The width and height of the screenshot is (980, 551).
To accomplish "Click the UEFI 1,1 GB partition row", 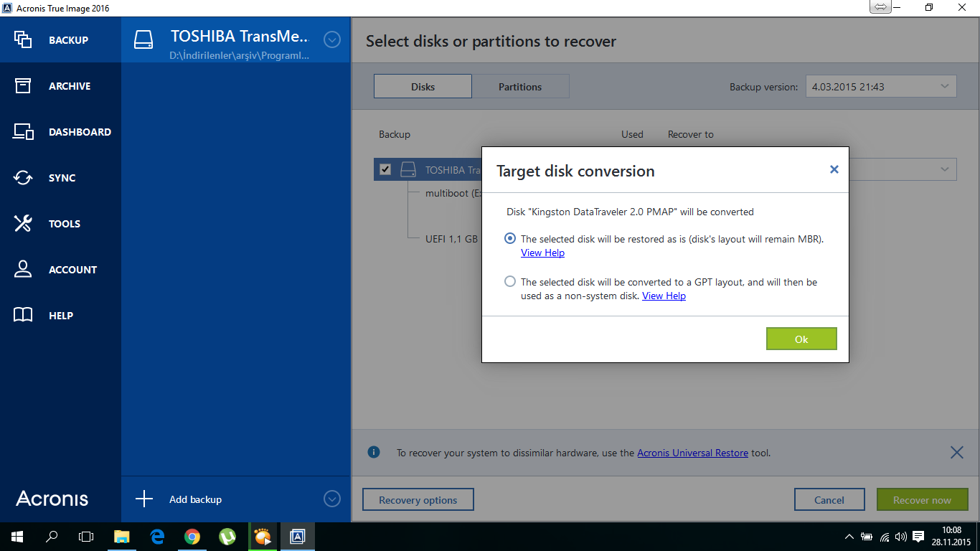I will pyautogui.click(x=452, y=238).
